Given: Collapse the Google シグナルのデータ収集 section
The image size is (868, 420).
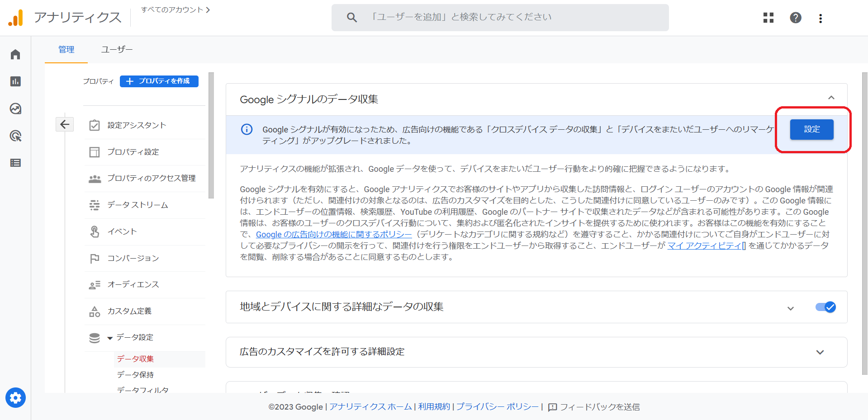Looking at the screenshot, I should point(831,98).
